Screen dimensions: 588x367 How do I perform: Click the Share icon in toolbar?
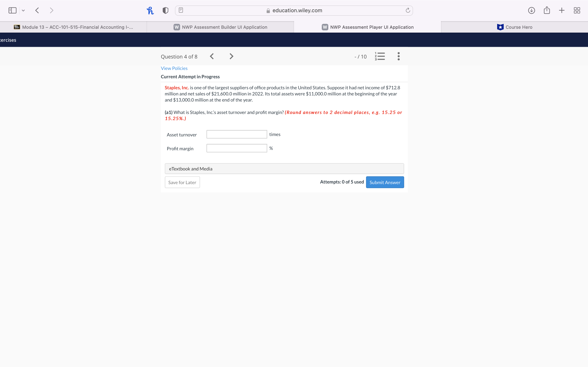(x=547, y=10)
